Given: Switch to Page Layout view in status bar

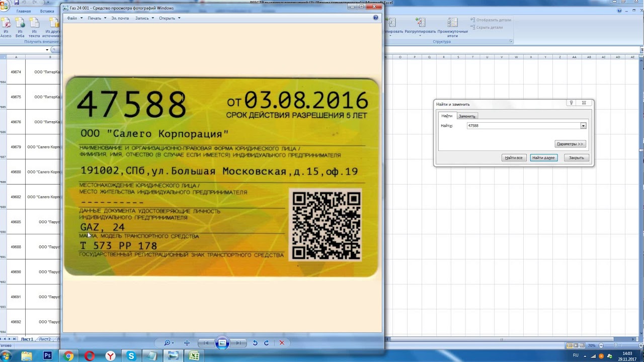Looking at the screenshot, I should [x=576, y=345].
